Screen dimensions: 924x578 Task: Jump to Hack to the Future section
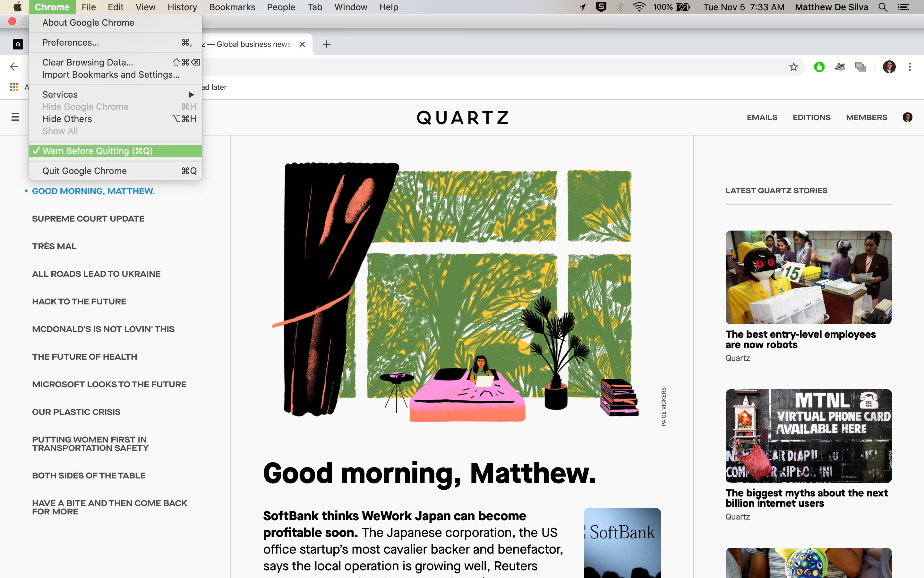coord(79,301)
